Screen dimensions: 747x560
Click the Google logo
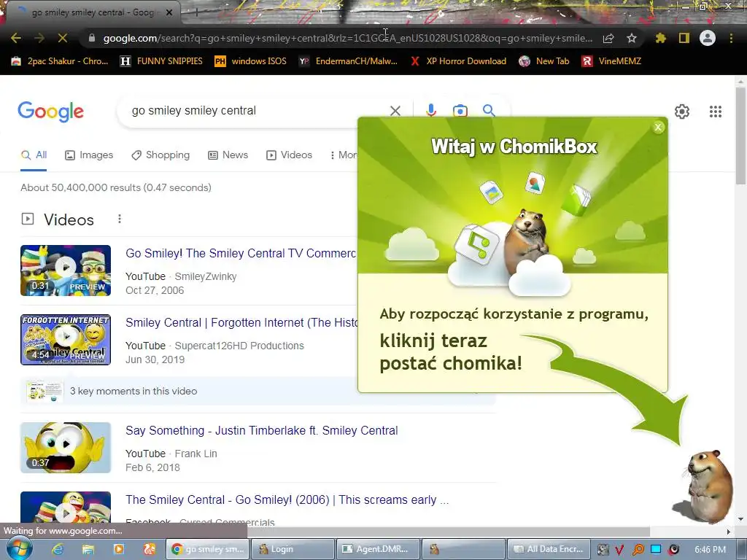click(50, 112)
